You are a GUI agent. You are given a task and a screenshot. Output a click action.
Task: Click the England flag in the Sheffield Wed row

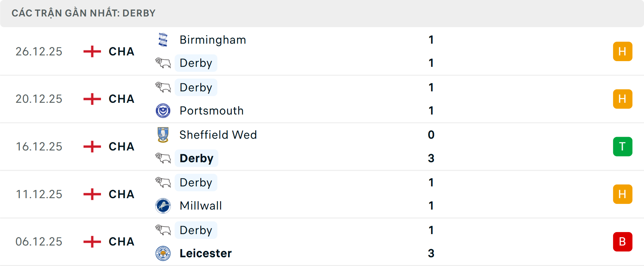(x=92, y=146)
